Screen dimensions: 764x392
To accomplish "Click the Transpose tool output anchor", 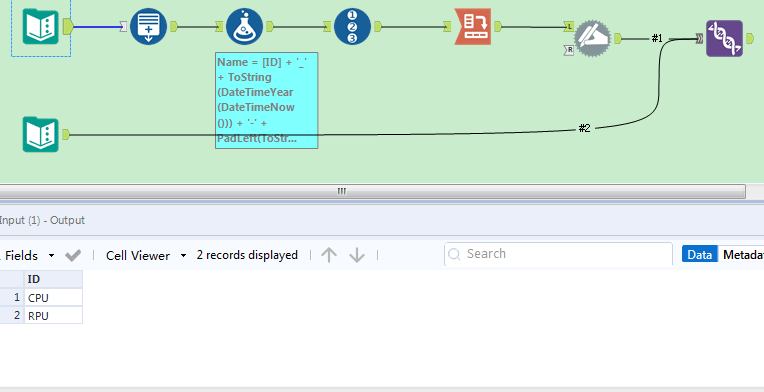I will pos(497,27).
